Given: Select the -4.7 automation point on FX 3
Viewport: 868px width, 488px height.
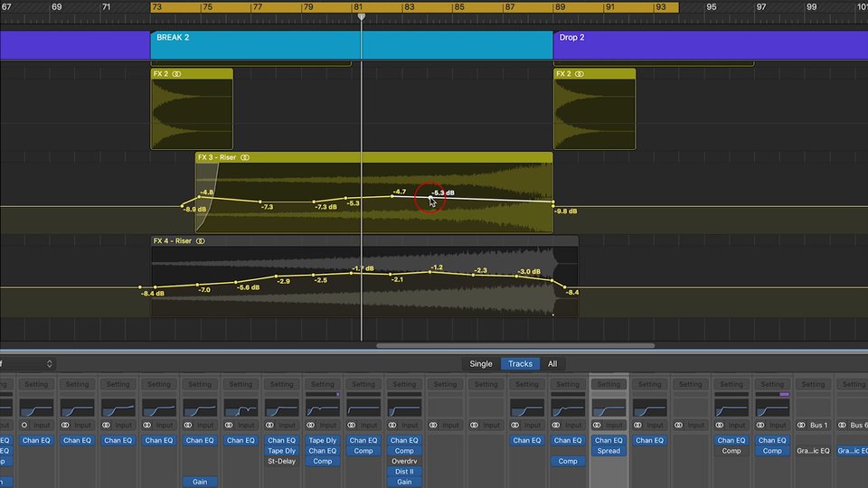Looking at the screenshot, I should click(x=392, y=196).
